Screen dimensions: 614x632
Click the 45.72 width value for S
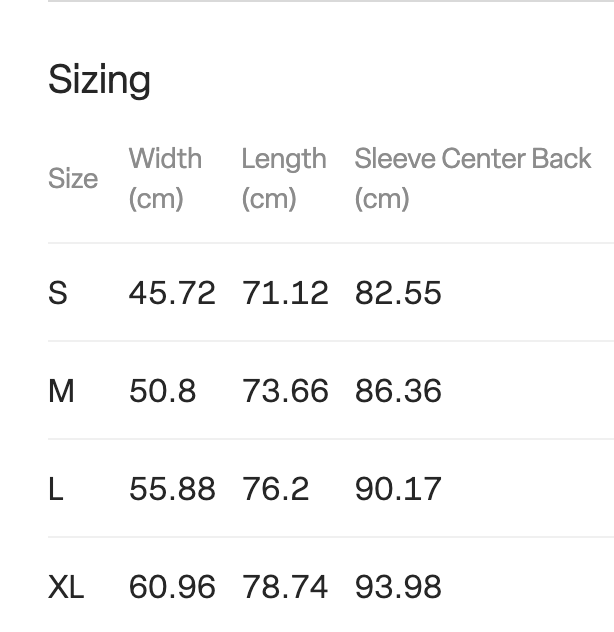coord(172,293)
